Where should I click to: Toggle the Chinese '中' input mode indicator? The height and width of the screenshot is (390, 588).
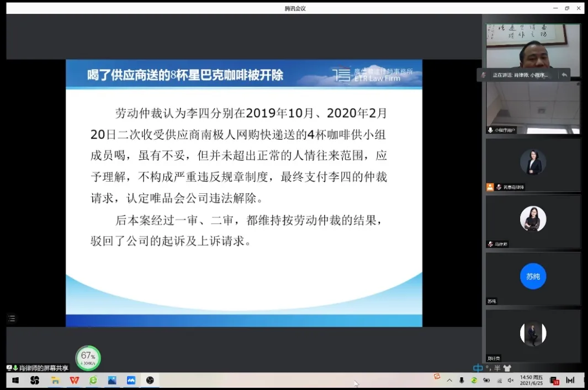(478, 368)
